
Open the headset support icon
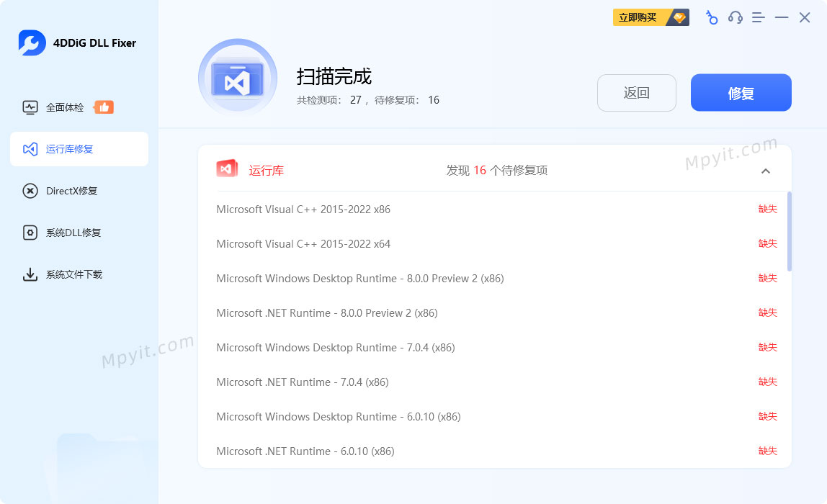(736, 17)
